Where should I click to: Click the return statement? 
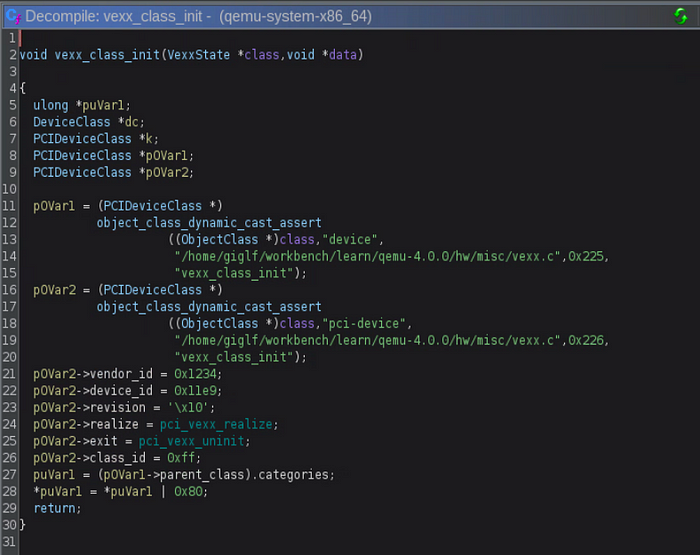[x=56, y=508]
